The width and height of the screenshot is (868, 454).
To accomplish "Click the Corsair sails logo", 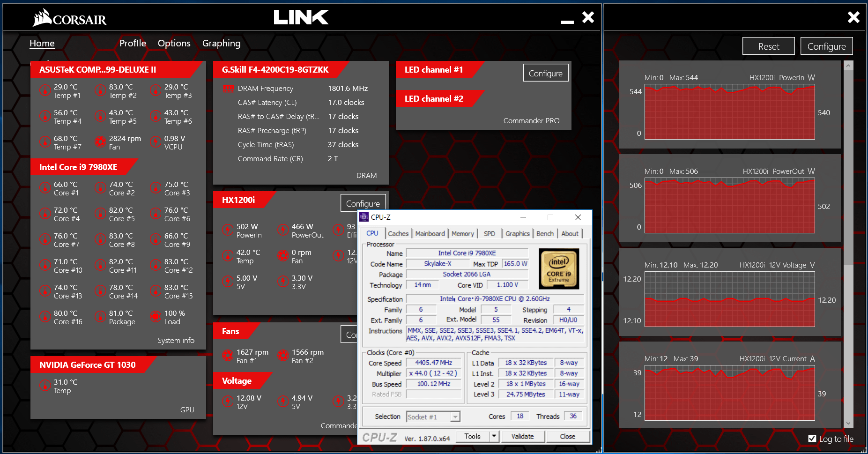I will tap(42, 17).
